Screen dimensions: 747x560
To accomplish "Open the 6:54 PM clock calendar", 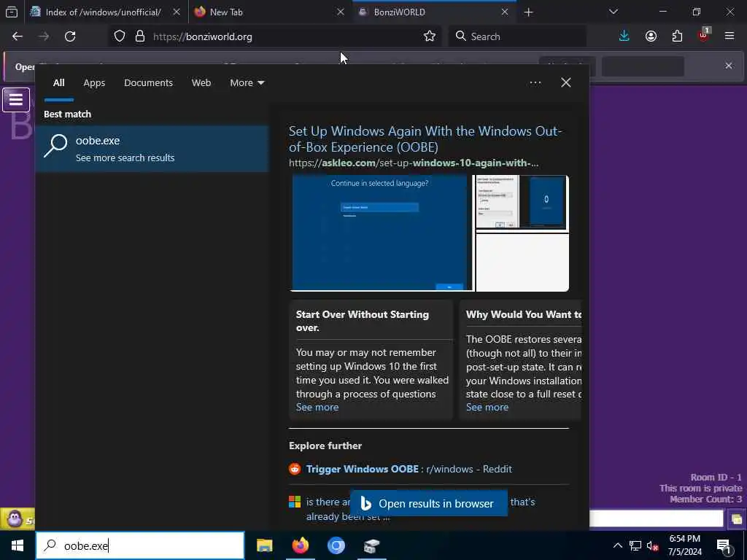I will (x=684, y=545).
